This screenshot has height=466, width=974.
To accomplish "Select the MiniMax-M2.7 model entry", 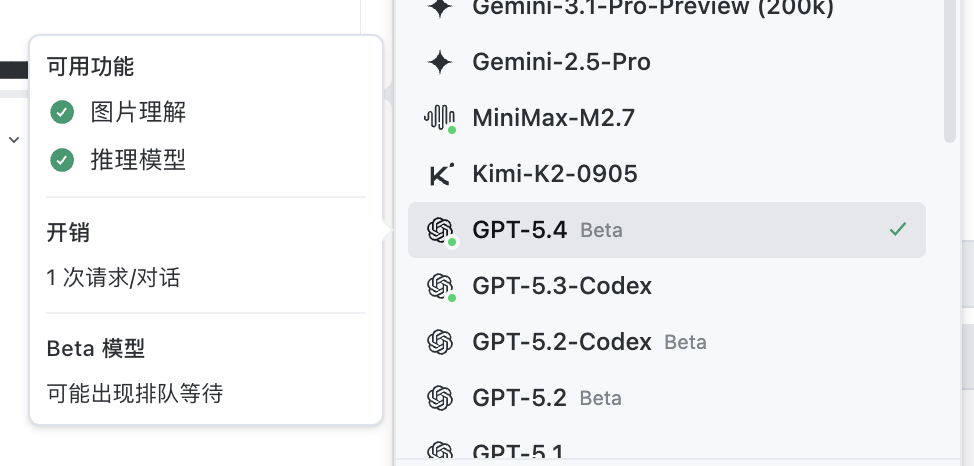I will [553, 118].
